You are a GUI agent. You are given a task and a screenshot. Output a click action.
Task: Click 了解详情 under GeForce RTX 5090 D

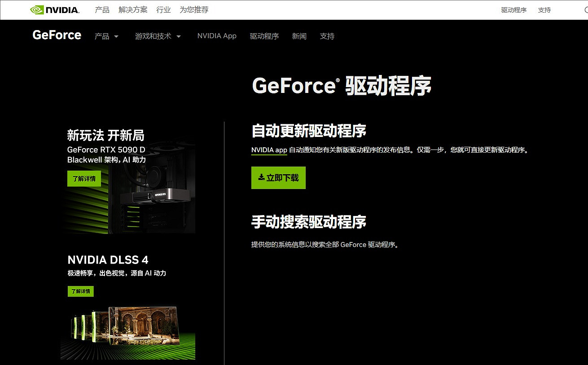click(84, 178)
